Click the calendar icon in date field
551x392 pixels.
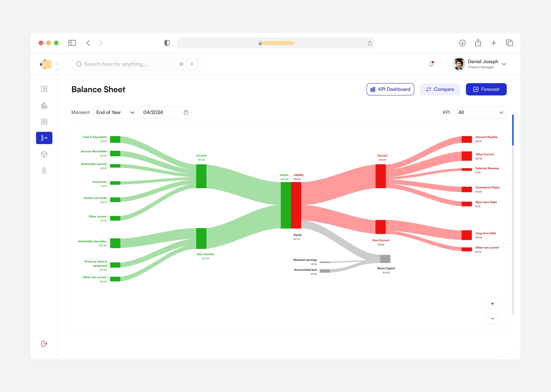(186, 112)
